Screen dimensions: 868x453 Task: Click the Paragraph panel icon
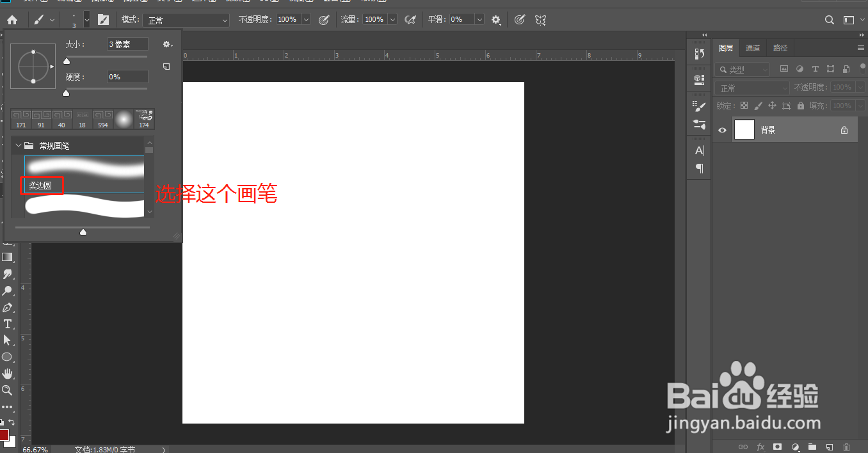pos(698,168)
